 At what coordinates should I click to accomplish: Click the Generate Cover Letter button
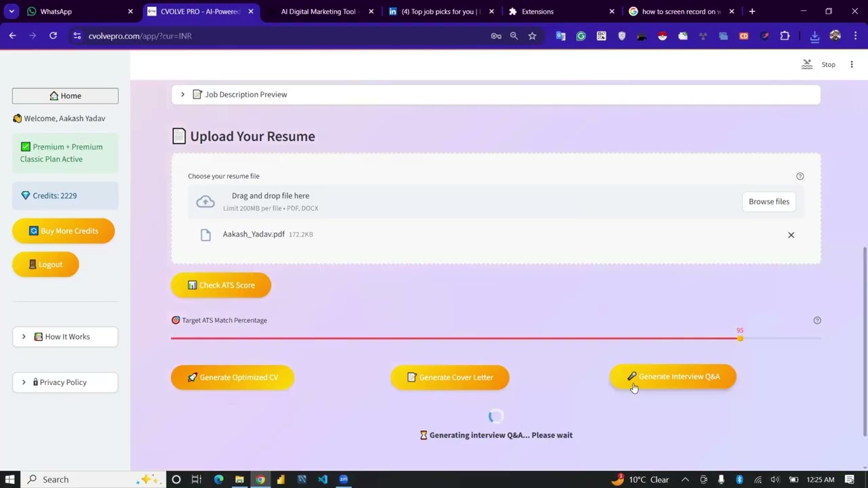click(x=450, y=378)
